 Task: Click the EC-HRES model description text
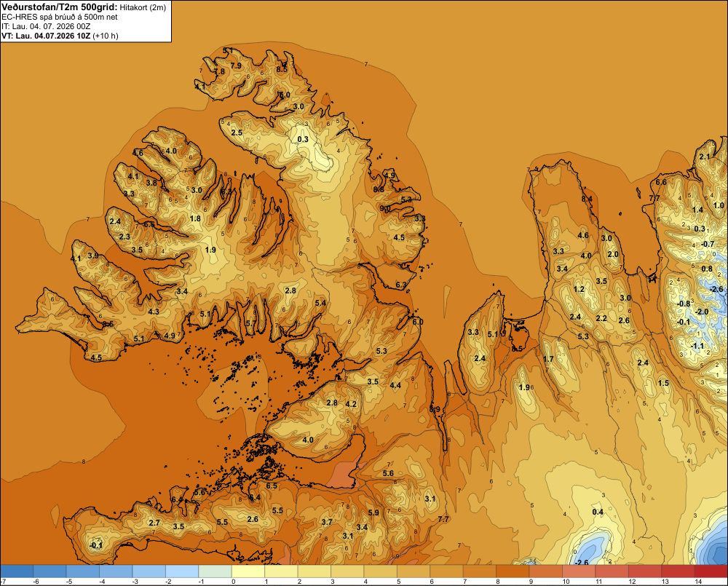coord(60,17)
